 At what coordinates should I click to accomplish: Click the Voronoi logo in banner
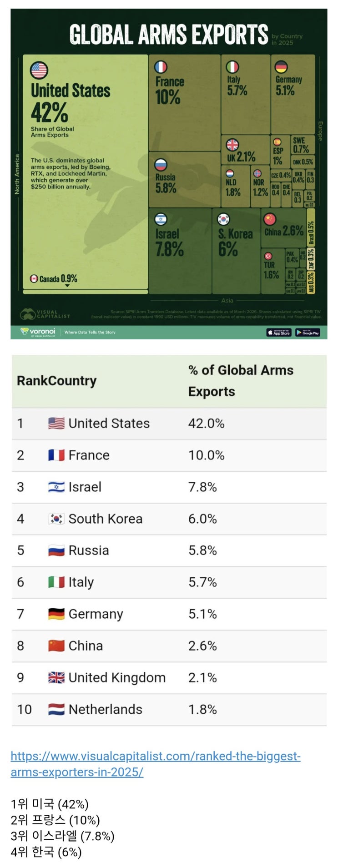pyautogui.click(x=38, y=332)
